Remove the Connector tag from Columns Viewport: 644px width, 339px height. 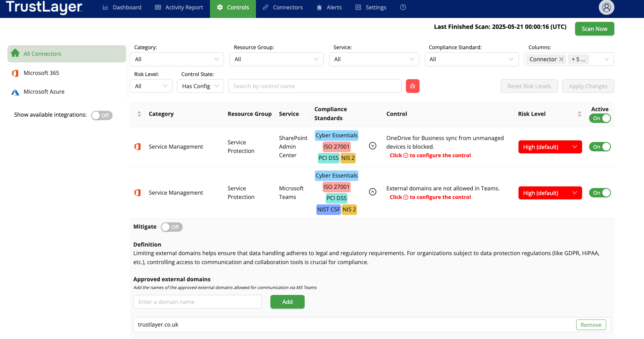[x=561, y=59]
